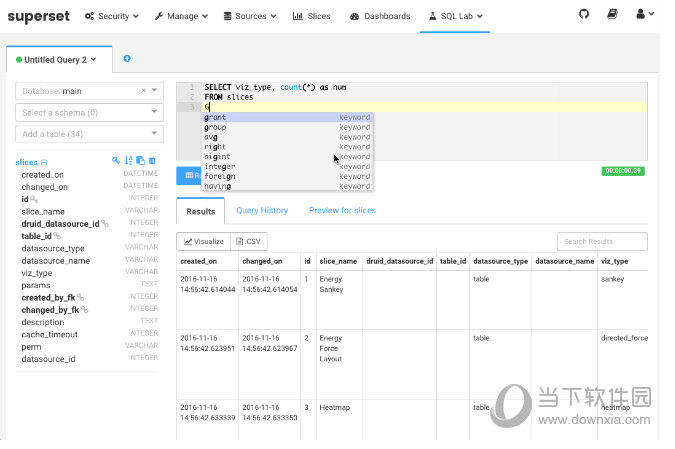Open the Manage menu
The height and width of the screenshot is (449, 675).
(181, 16)
